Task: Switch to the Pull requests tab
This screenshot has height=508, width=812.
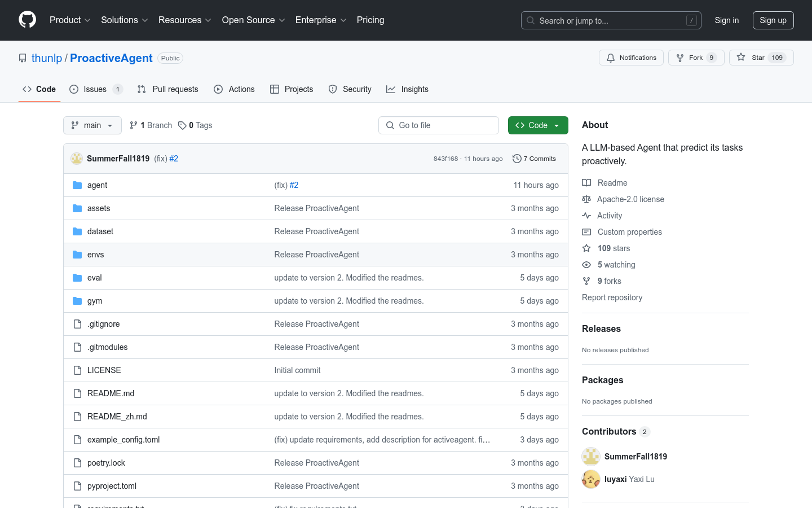Action: 168,89
